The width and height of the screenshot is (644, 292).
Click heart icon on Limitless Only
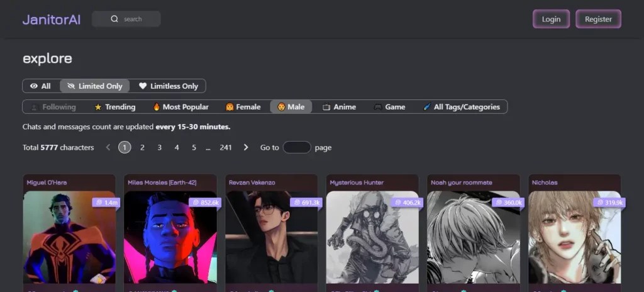click(143, 86)
